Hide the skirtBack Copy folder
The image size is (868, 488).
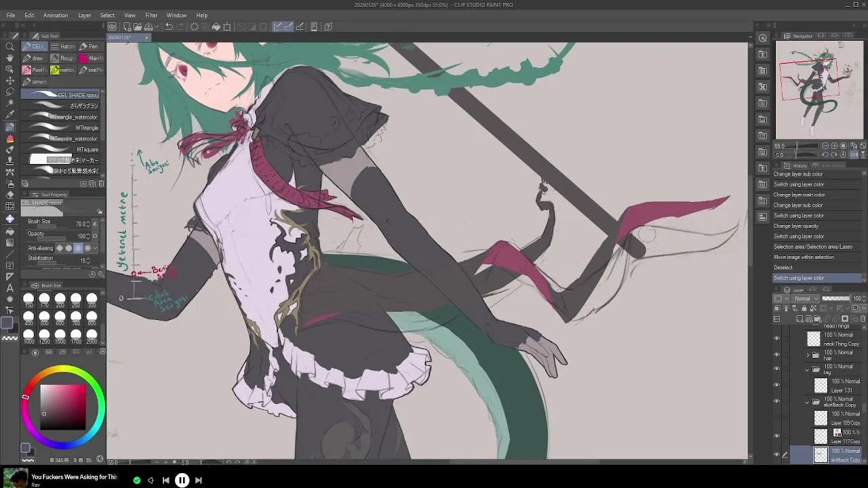(x=776, y=402)
